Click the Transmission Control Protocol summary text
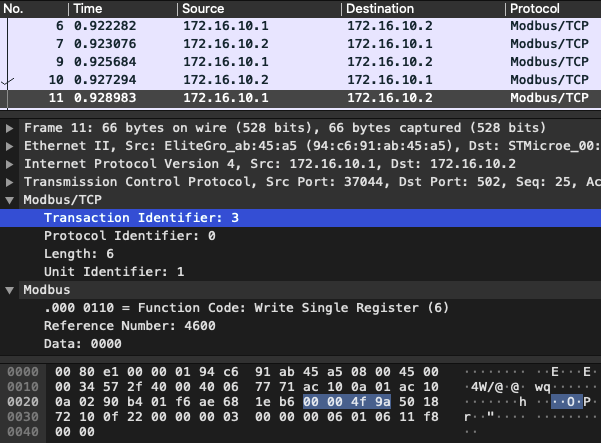 coord(312,182)
